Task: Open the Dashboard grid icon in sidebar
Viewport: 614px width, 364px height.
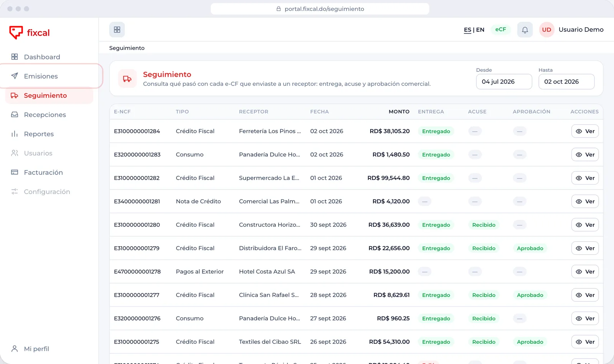Action: (x=15, y=57)
